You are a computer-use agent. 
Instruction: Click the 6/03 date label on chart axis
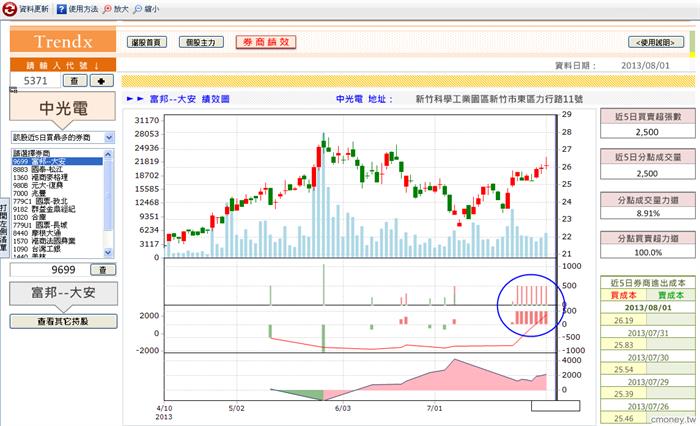pyautogui.click(x=343, y=408)
